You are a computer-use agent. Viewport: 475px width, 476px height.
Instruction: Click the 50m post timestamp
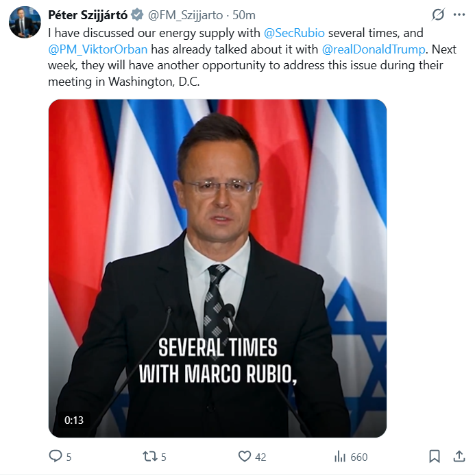pyautogui.click(x=244, y=15)
